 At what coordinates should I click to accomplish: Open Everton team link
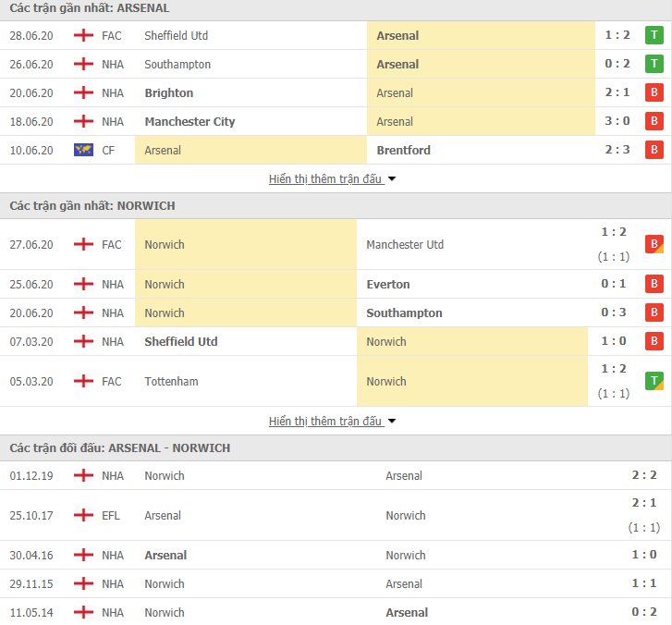[388, 284]
